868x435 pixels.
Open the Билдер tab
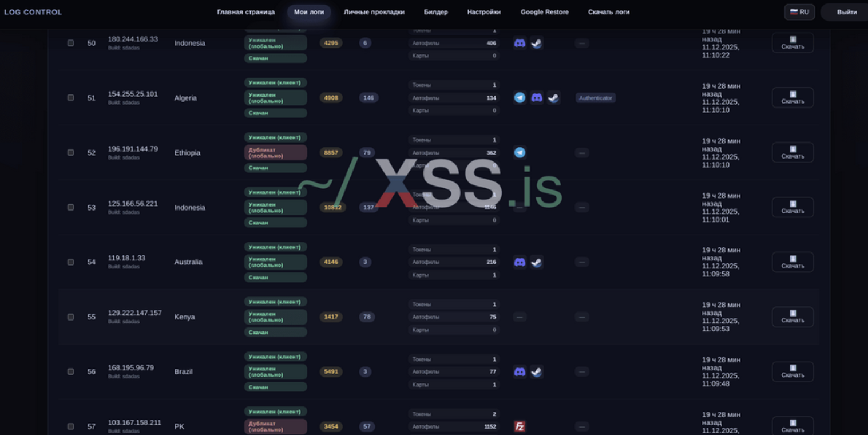coord(435,12)
